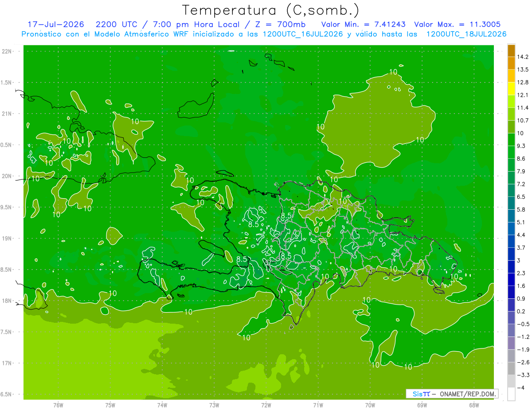The image size is (532, 411).
Task: Click the "21N" latitude label
Action: click(7, 114)
